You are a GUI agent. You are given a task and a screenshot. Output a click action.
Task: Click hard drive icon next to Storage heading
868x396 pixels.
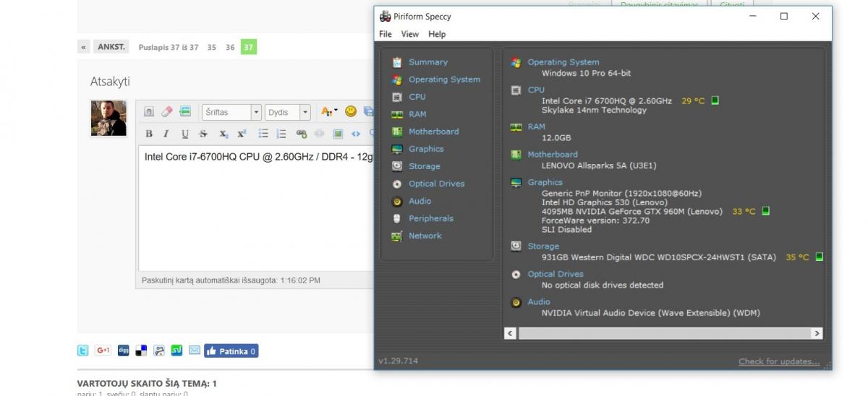tap(516, 246)
